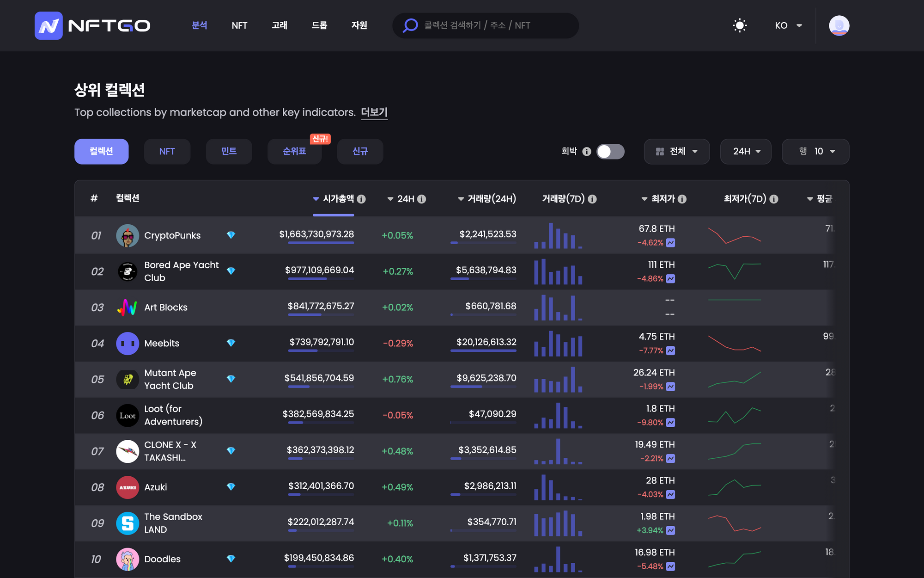Click info icon next to 희박 label

[587, 152]
